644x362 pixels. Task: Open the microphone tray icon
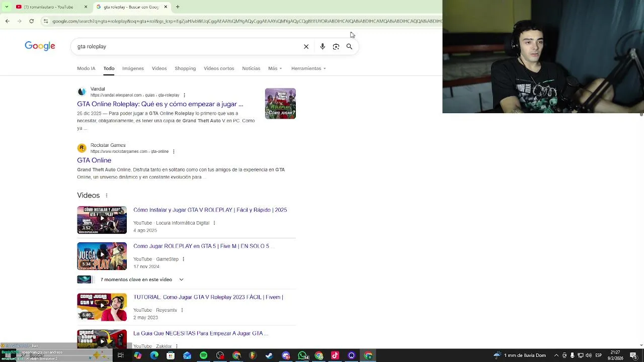(573, 355)
